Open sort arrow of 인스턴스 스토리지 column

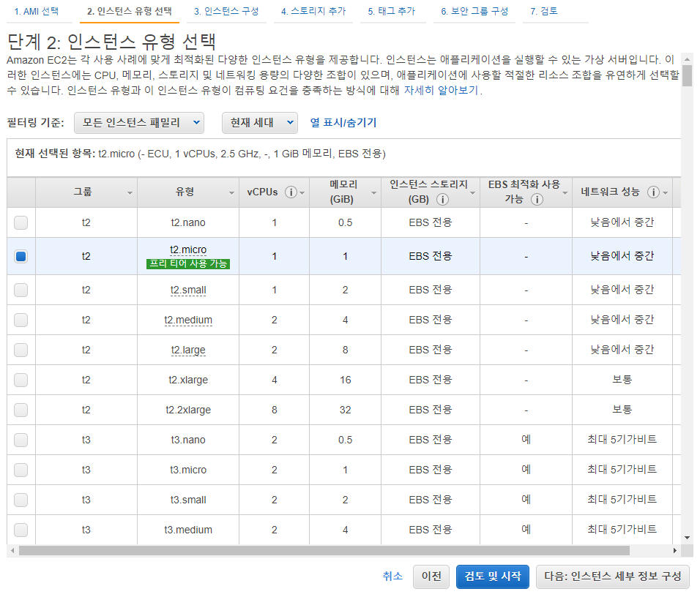coord(473,192)
